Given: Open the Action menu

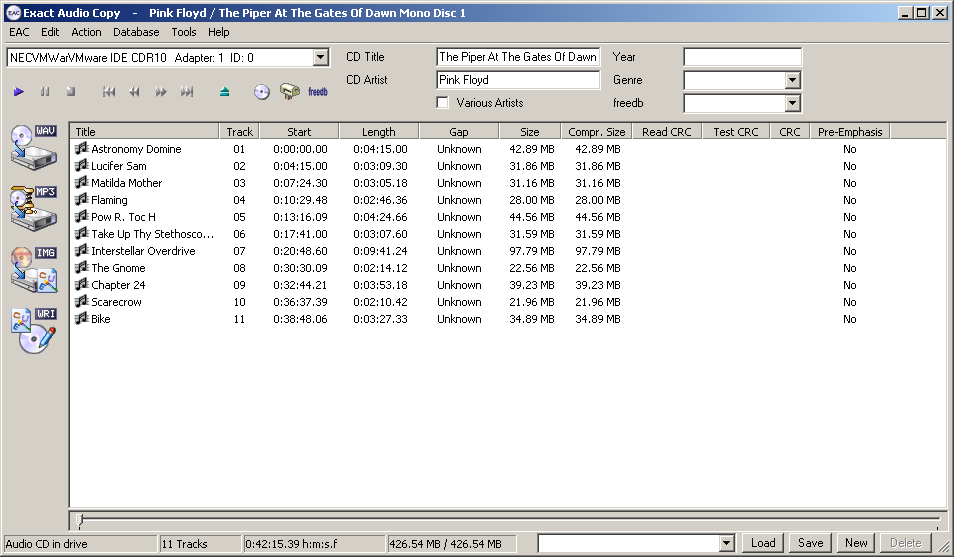Looking at the screenshot, I should [86, 32].
